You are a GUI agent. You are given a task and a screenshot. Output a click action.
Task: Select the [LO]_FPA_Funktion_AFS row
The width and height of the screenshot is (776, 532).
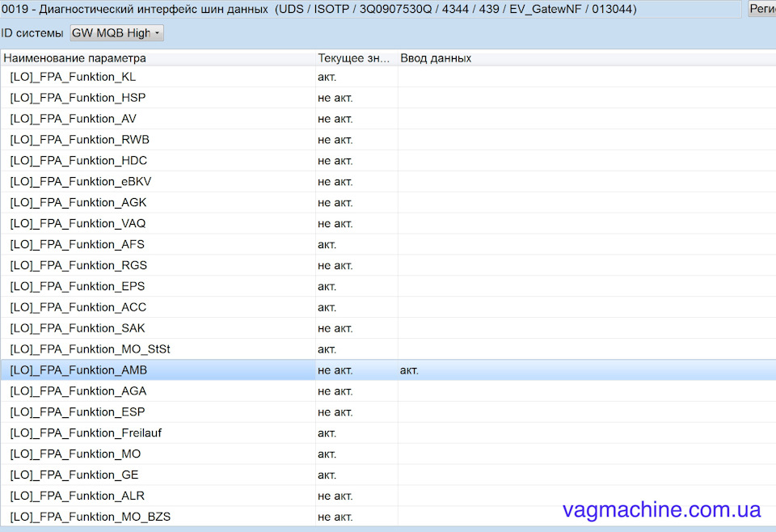[x=388, y=244]
